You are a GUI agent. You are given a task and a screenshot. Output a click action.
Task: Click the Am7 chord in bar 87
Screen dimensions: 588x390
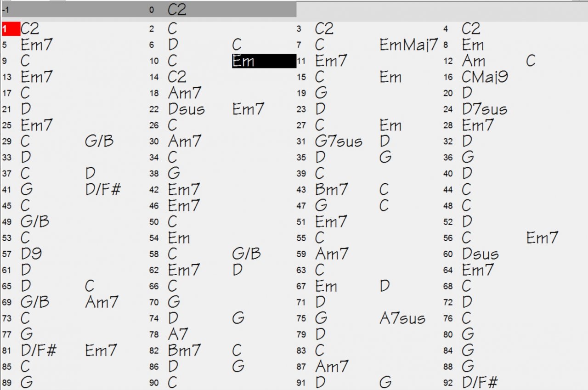[x=332, y=367]
